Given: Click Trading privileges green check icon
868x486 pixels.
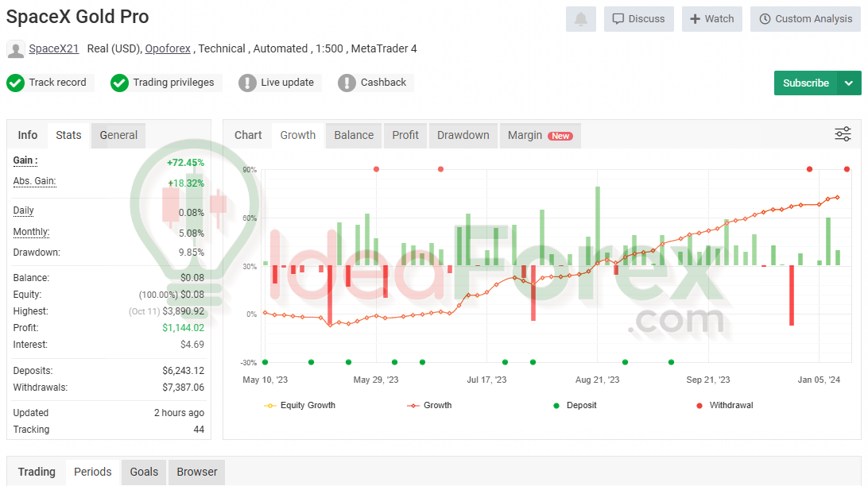Looking at the screenshot, I should point(119,83).
